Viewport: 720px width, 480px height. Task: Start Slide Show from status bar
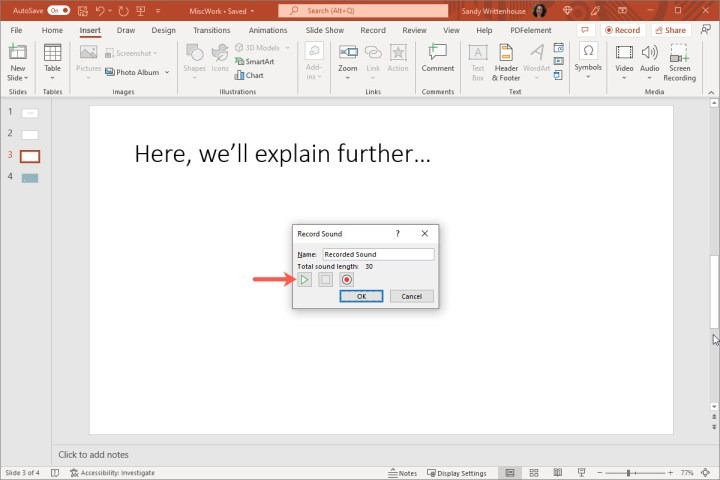coord(581,473)
